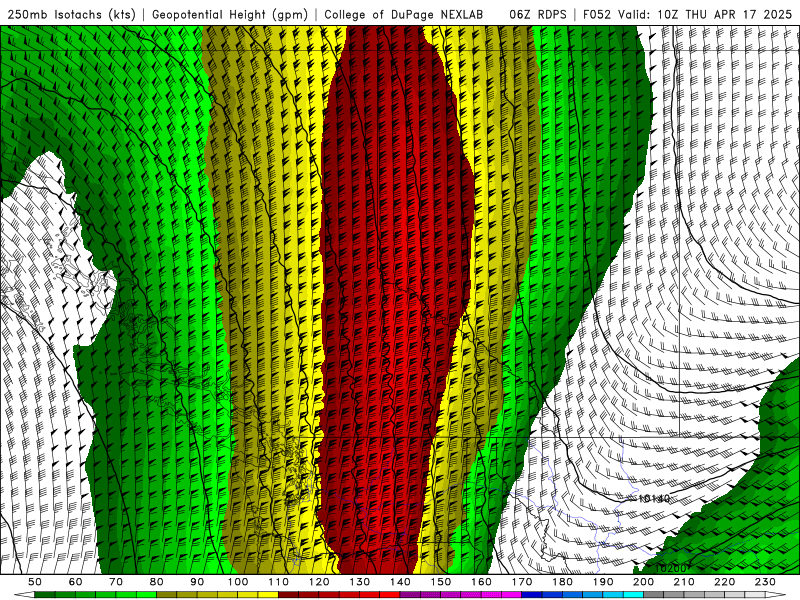Click the 140 value on the color scale
Viewport: 800px width, 600px height.
pos(401,582)
